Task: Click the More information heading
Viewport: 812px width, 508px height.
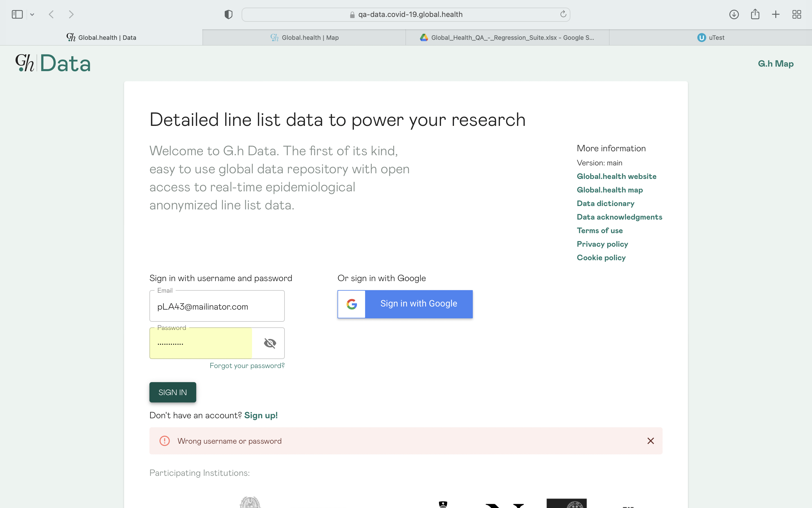Action: pos(611,148)
